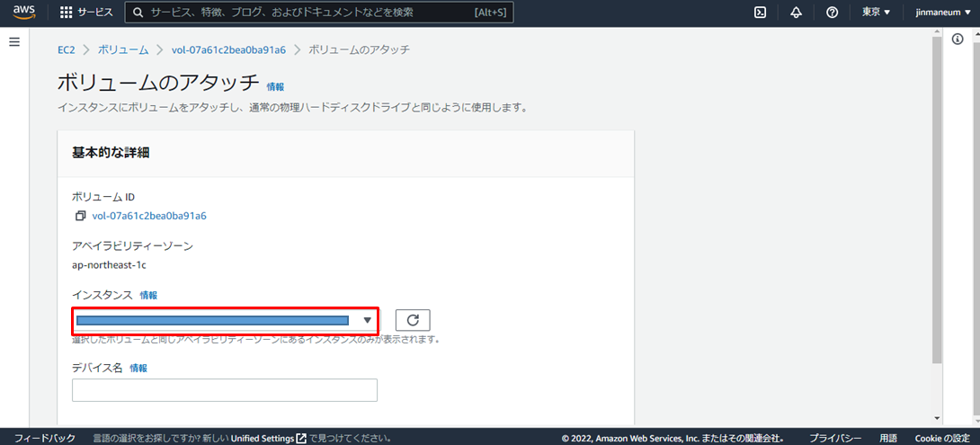Focus the top service search box
980x445 pixels.
(x=319, y=13)
